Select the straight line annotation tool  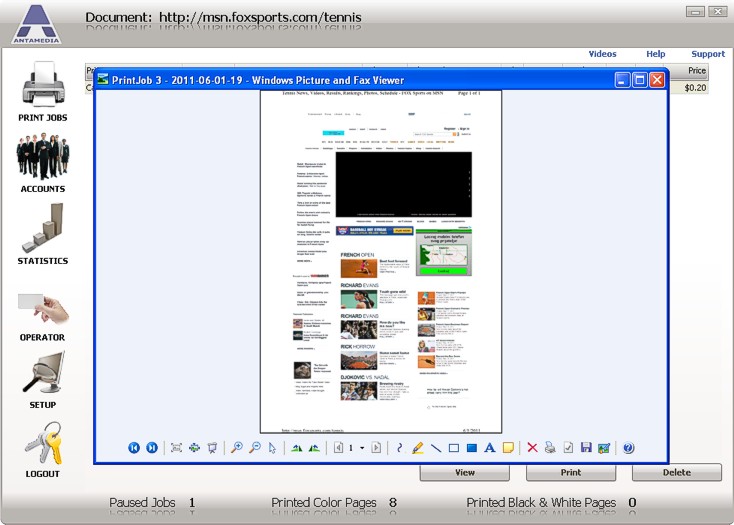(436, 448)
